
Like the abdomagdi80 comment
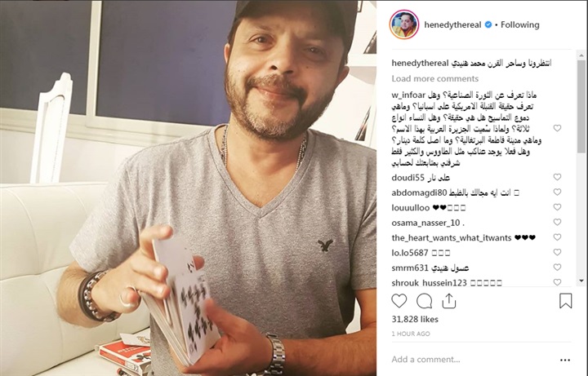point(557,192)
